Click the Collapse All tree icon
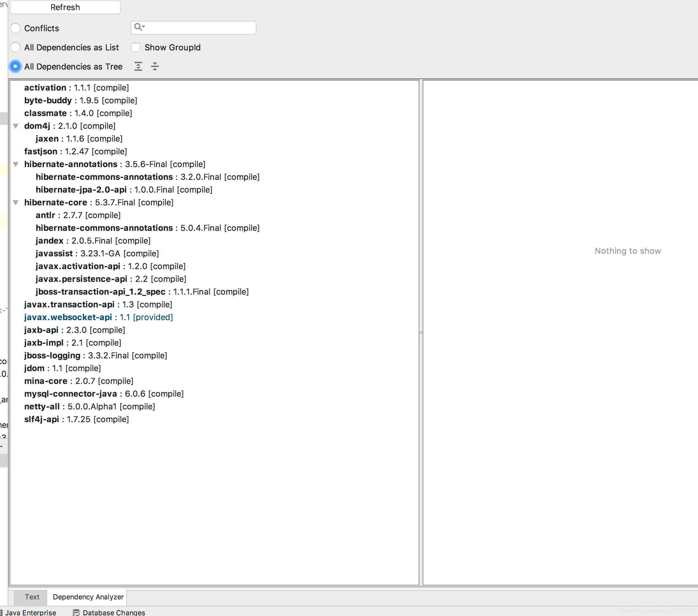The height and width of the screenshot is (616, 698). coord(155,66)
